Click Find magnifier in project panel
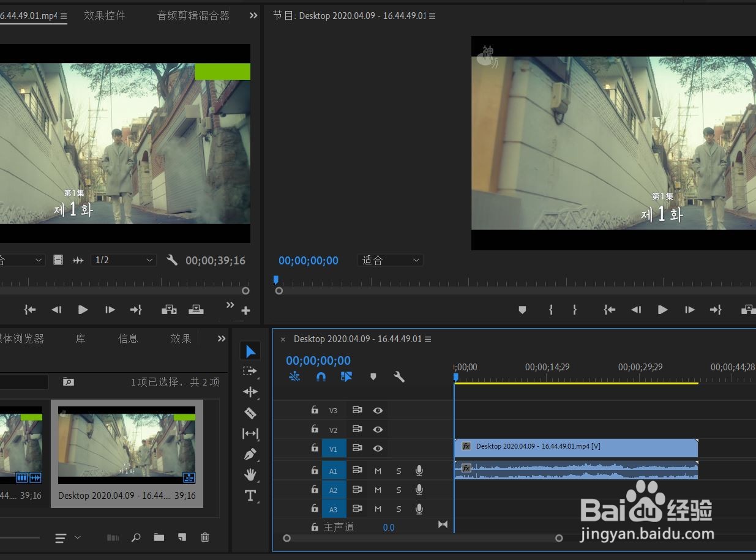This screenshot has width=756, height=560. pyautogui.click(x=136, y=537)
